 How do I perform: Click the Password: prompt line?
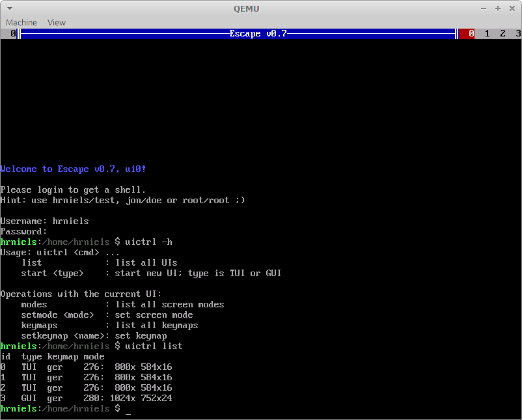tap(23, 231)
